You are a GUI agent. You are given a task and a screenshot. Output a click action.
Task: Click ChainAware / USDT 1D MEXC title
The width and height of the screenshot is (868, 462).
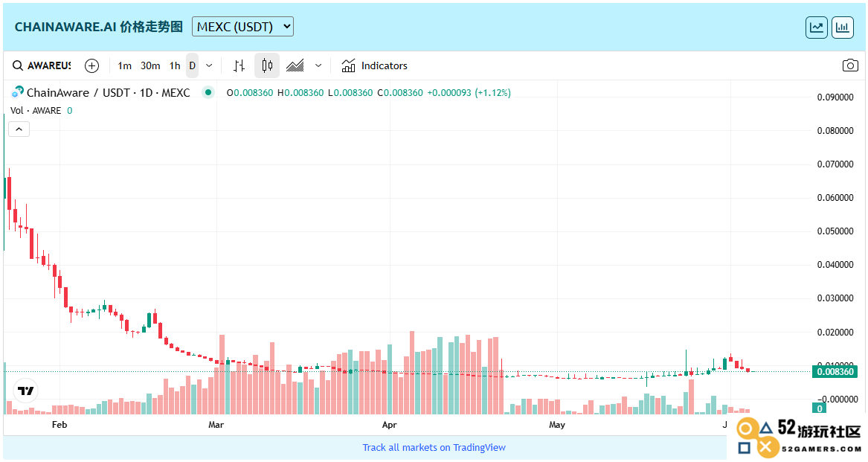[x=109, y=92]
